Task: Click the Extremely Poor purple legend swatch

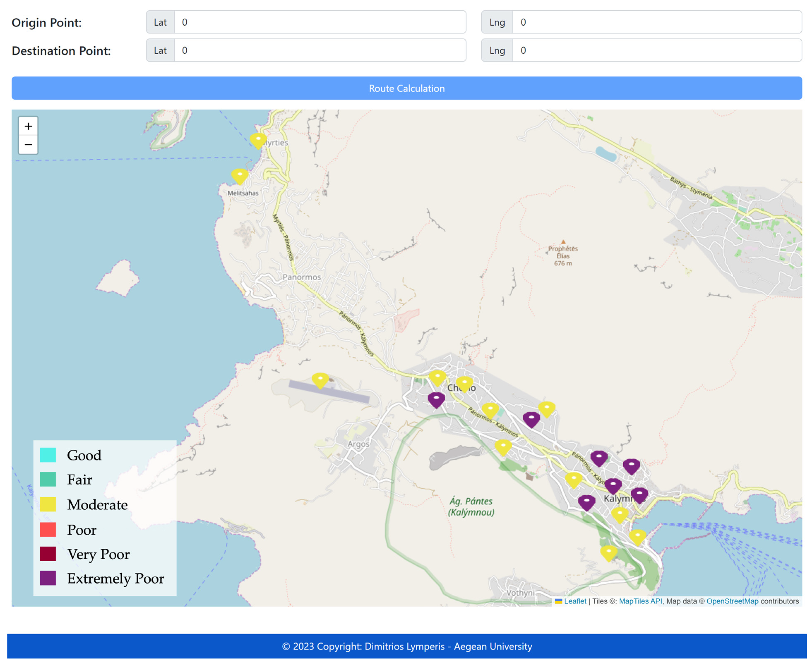Action: click(x=48, y=578)
